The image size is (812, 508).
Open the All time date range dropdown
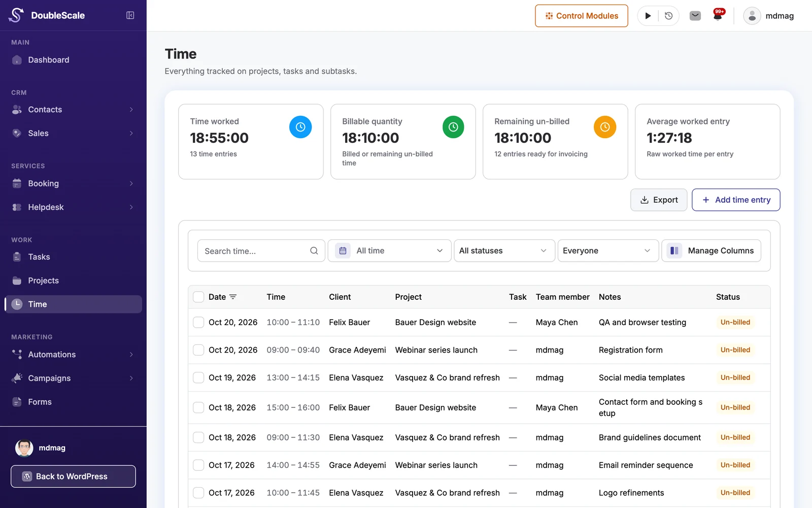click(390, 251)
